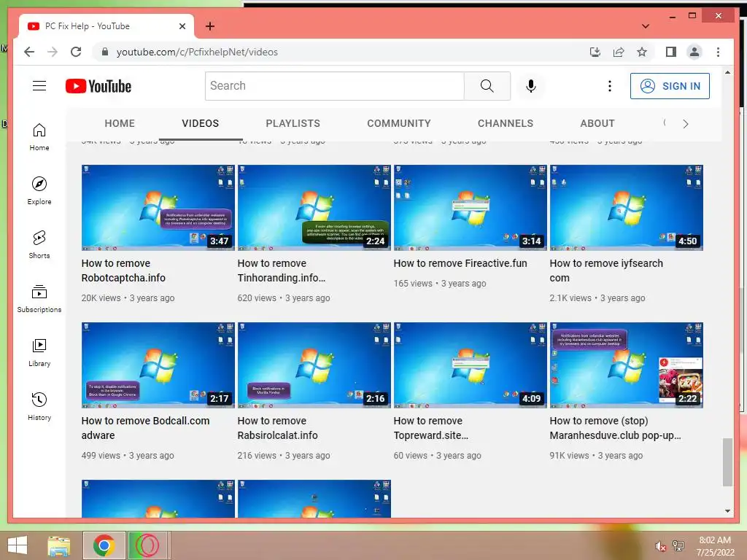The width and height of the screenshot is (747, 560).
Task: Open the tab search chevron
Action: point(646,26)
